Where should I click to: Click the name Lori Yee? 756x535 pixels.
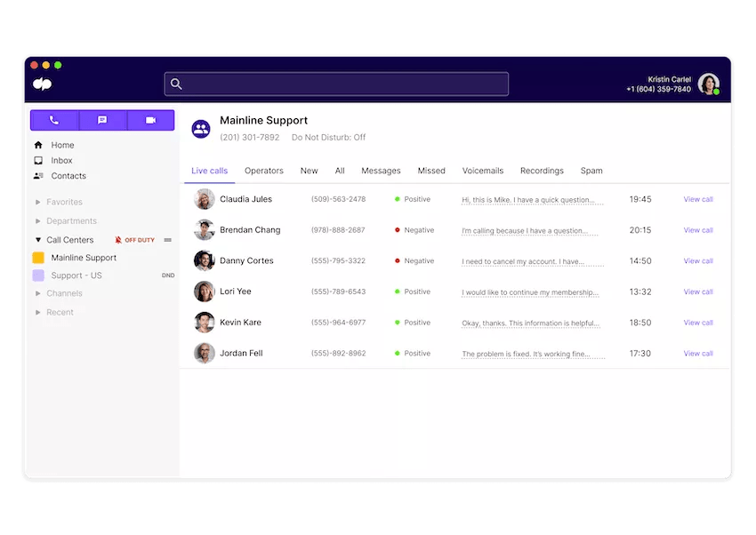point(236,291)
